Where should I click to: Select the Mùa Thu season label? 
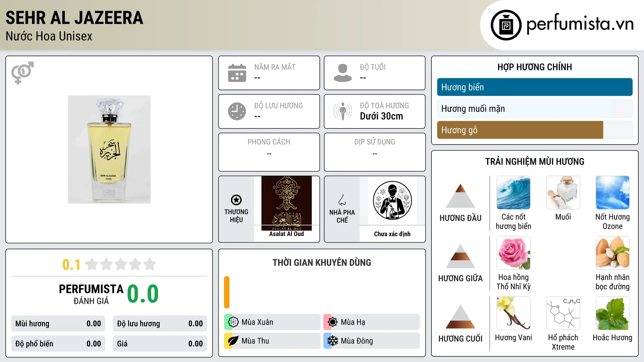click(255, 341)
